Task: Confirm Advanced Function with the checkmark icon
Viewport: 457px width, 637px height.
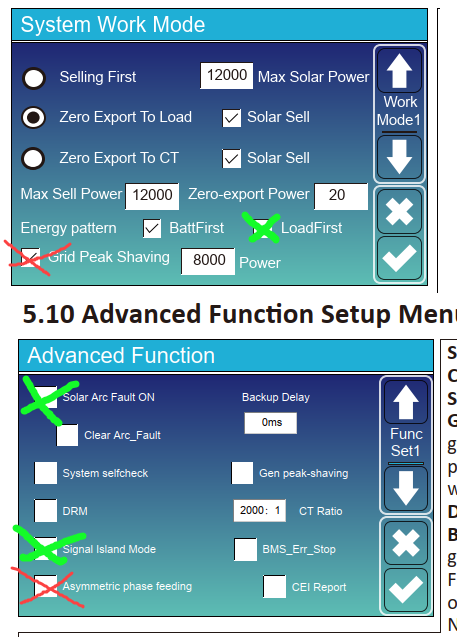Action: click(406, 590)
